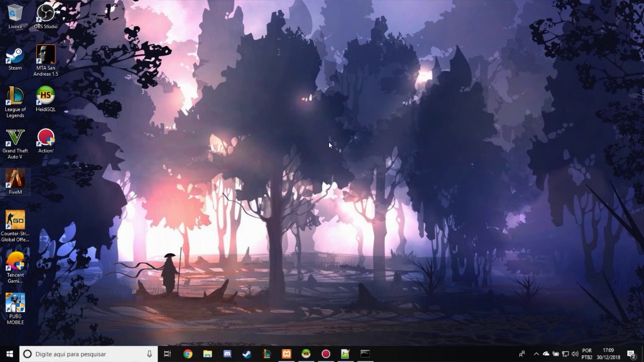644x362 pixels.
Task: Open the People icon in the system tray
Action: 522,354
